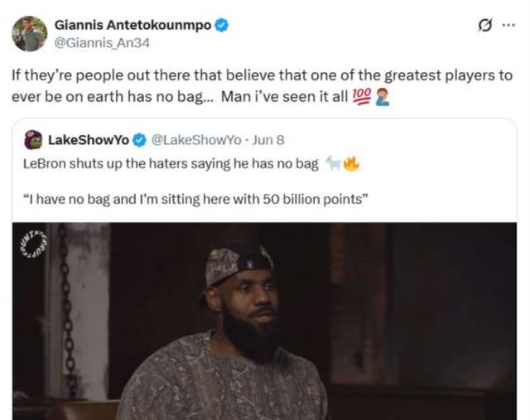Click Giannis Antetokounmpo's profile avatar

[x=29, y=34]
